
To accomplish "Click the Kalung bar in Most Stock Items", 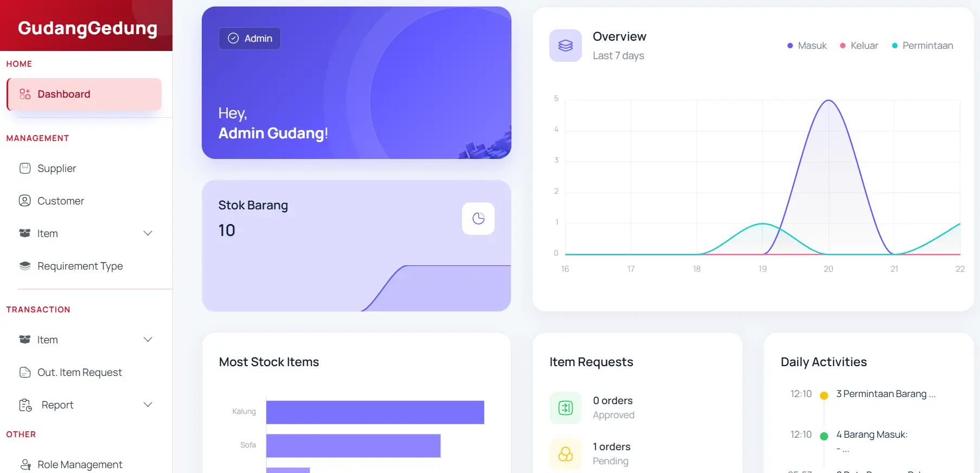I will [375, 412].
